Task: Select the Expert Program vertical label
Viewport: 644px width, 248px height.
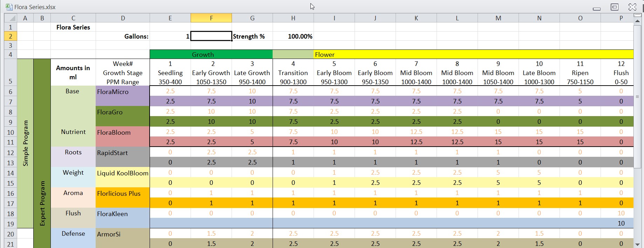Action: (x=42, y=203)
